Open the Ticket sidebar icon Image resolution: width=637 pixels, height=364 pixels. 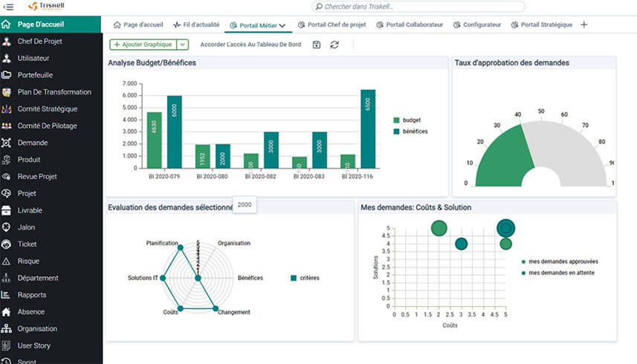tap(6, 244)
